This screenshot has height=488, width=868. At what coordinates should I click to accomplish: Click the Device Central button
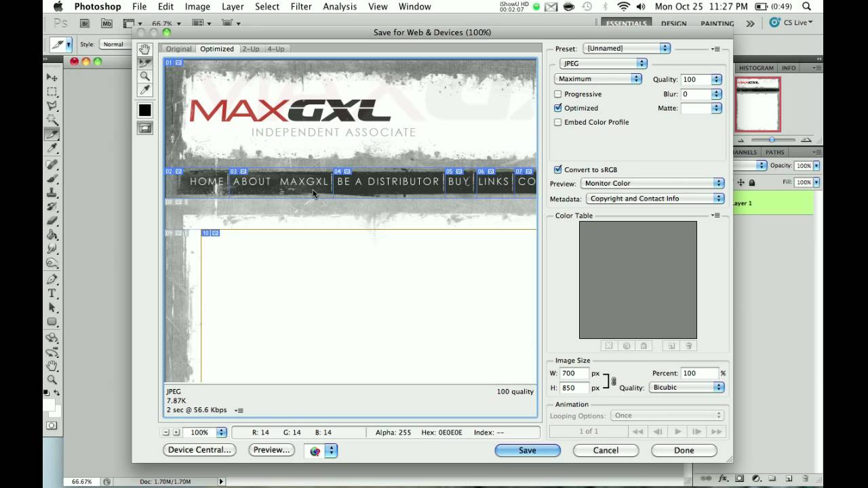click(x=199, y=449)
